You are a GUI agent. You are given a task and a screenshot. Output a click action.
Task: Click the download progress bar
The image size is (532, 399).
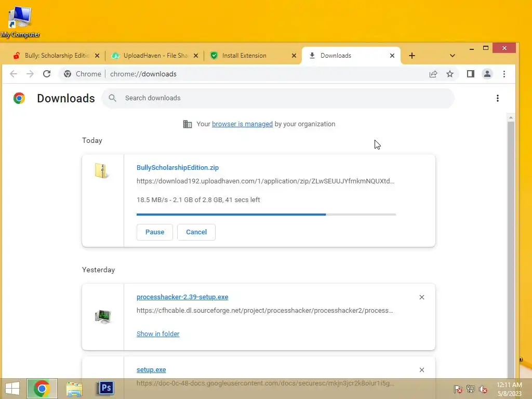pos(266,215)
